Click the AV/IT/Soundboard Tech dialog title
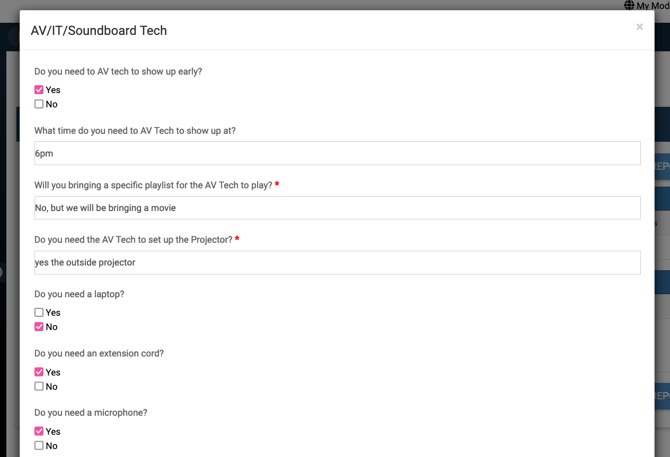This screenshot has width=670, height=457. pyautogui.click(x=99, y=30)
